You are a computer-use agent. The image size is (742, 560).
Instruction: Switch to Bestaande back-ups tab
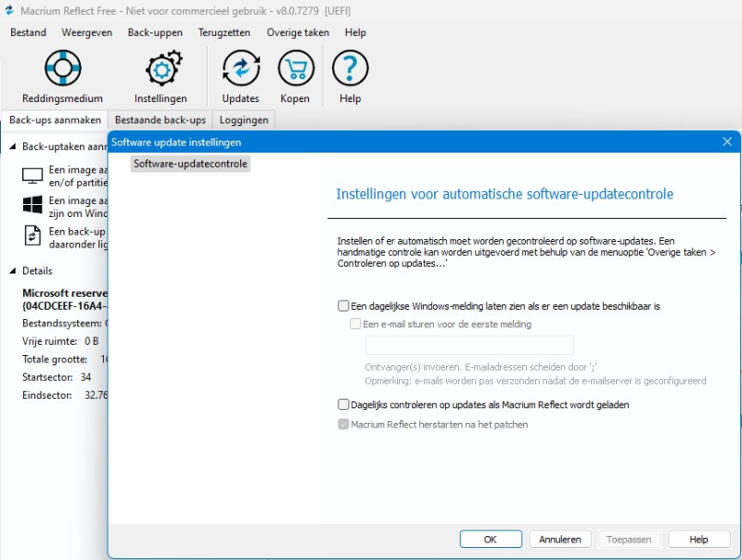160,120
